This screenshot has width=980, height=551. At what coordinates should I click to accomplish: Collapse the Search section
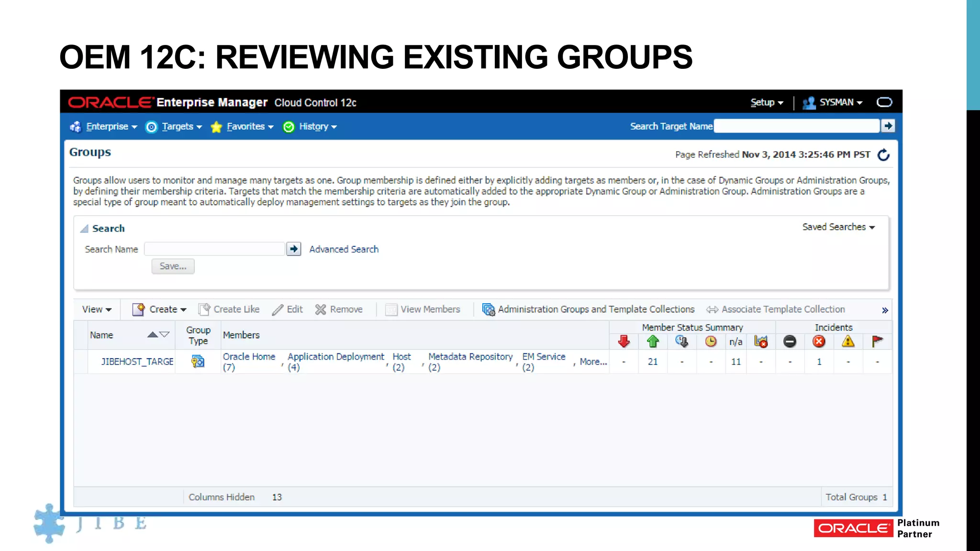tap(84, 229)
